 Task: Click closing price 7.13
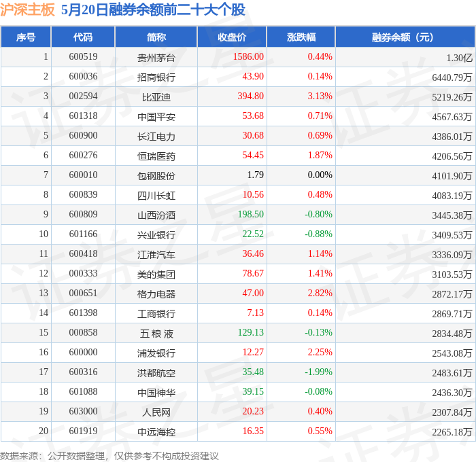[x=255, y=313]
